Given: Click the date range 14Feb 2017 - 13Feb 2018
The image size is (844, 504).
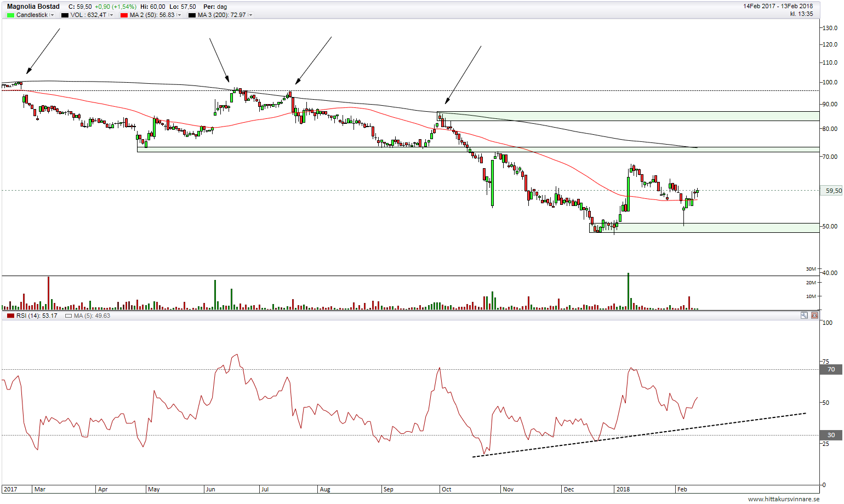Looking at the screenshot, I should point(778,6).
